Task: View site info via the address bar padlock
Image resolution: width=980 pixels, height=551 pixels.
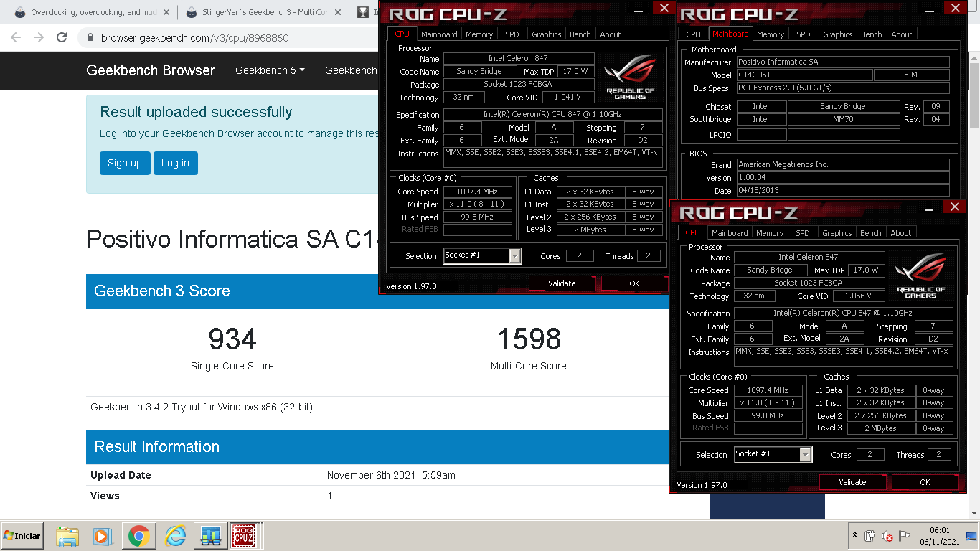Action: (90, 37)
